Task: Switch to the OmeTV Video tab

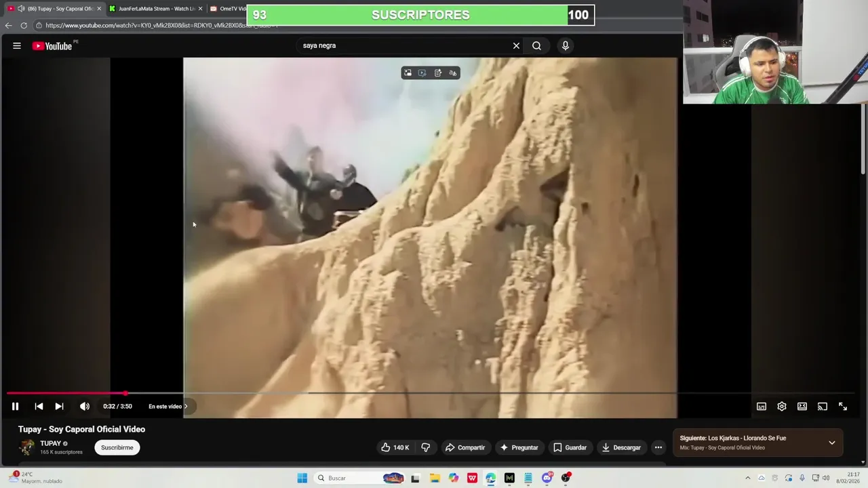Action: (x=227, y=9)
